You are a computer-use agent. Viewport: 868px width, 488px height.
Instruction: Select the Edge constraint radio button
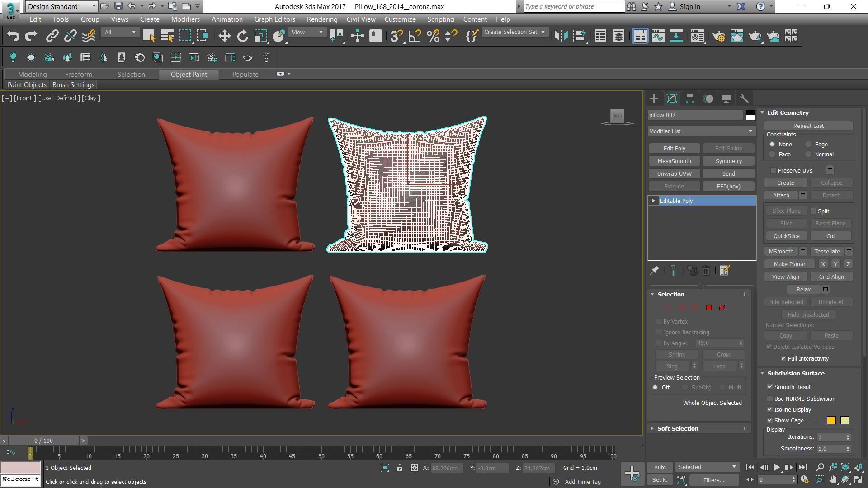point(808,145)
